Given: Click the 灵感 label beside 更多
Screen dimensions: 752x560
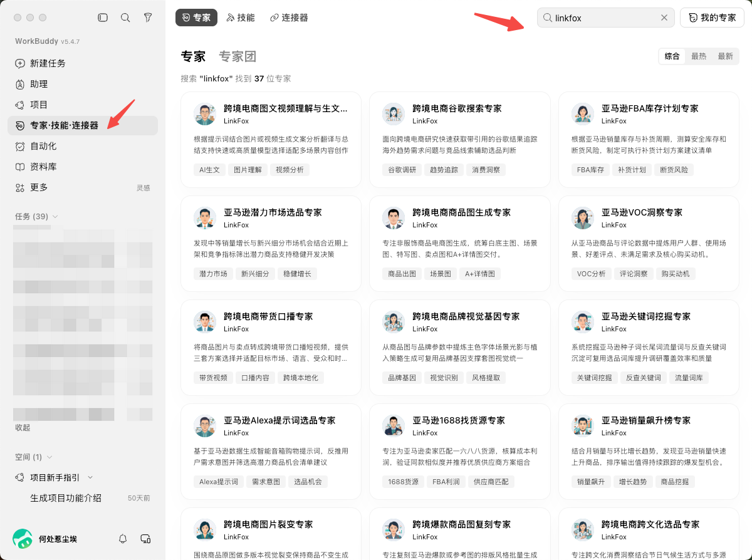Looking at the screenshot, I should (144, 188).
